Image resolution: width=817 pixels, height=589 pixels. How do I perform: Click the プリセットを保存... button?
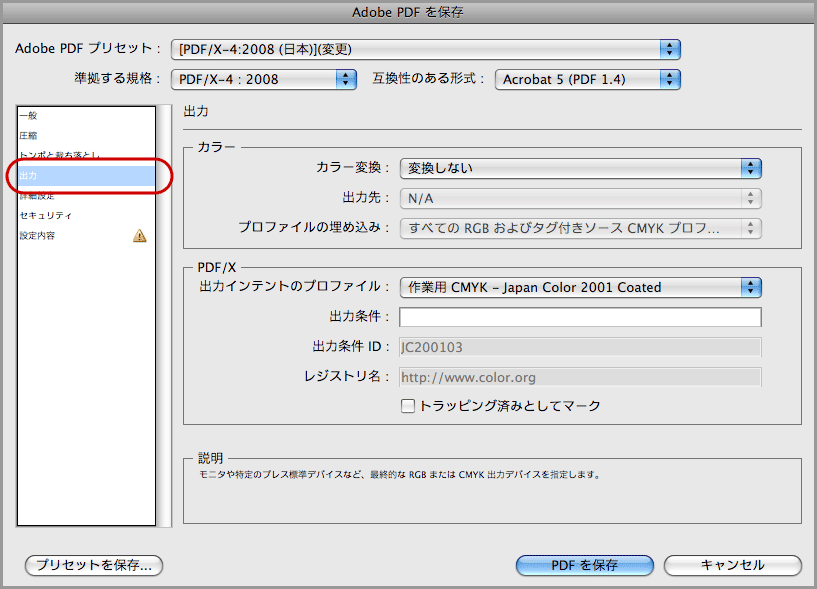(94, 565)
